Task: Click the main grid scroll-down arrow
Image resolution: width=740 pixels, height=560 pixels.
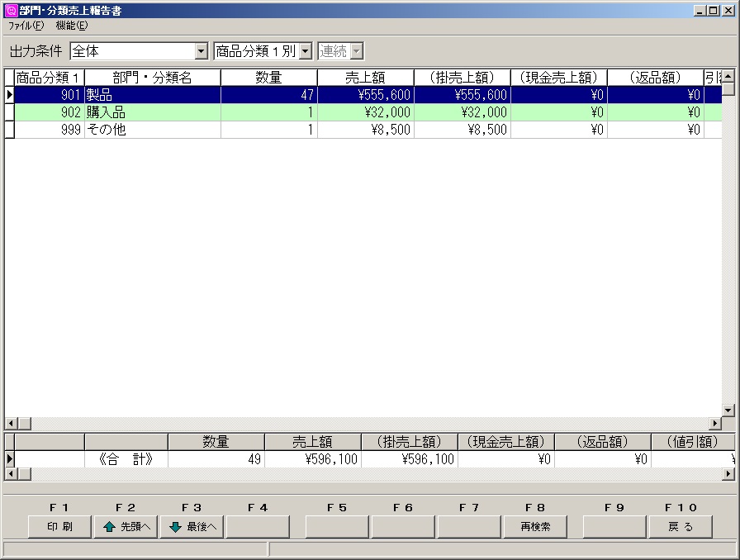Action: point(728,411)
